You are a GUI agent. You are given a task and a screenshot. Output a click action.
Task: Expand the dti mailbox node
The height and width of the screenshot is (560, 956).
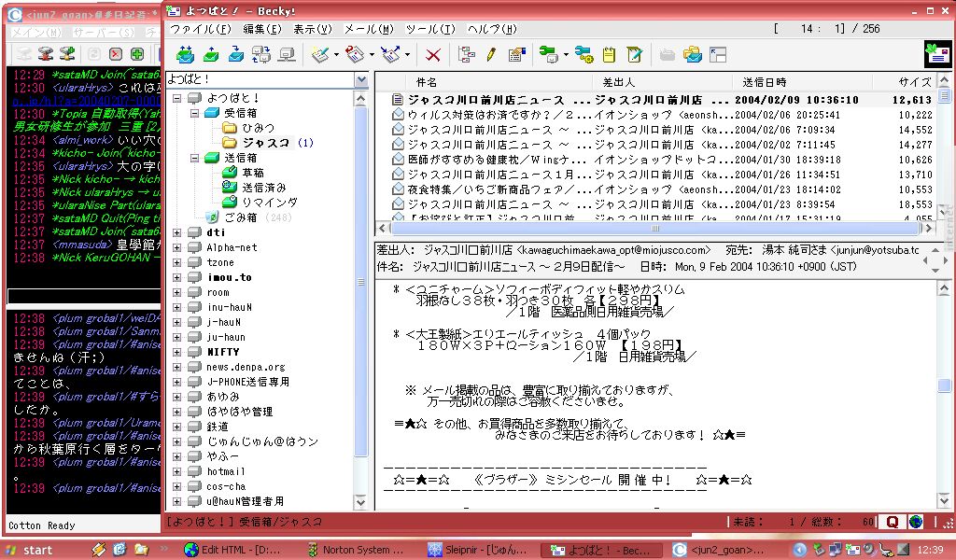pyautogui.click(x=176, y=232)
